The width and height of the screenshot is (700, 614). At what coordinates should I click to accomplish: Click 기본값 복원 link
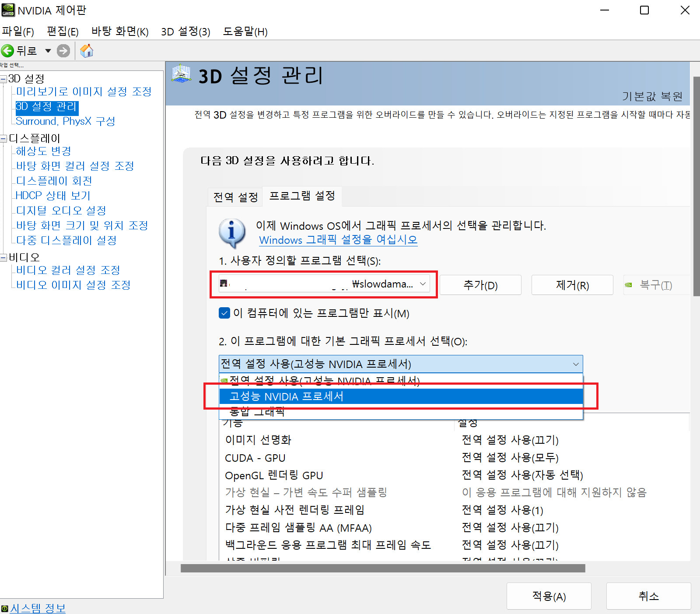click(652, 96)
